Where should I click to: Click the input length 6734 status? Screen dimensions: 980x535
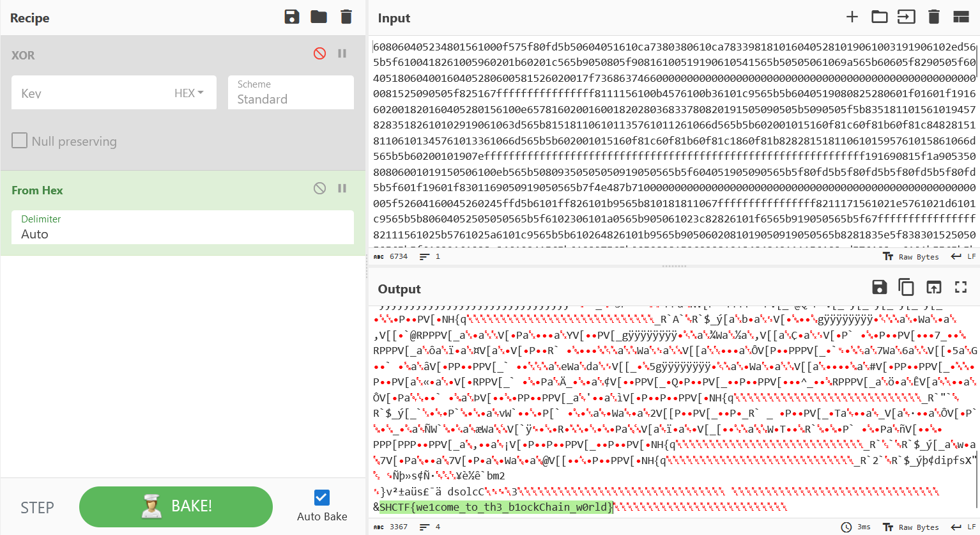[x=391, y=256]
